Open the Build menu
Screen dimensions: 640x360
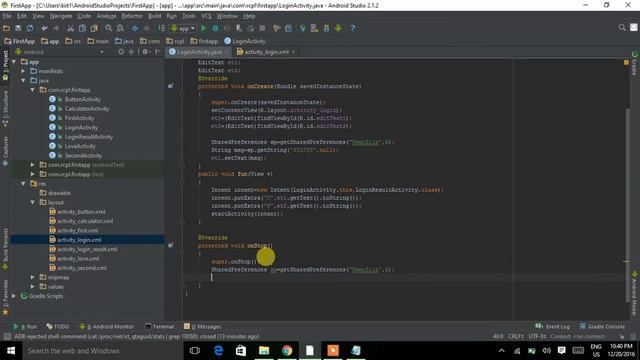(154, 16)
